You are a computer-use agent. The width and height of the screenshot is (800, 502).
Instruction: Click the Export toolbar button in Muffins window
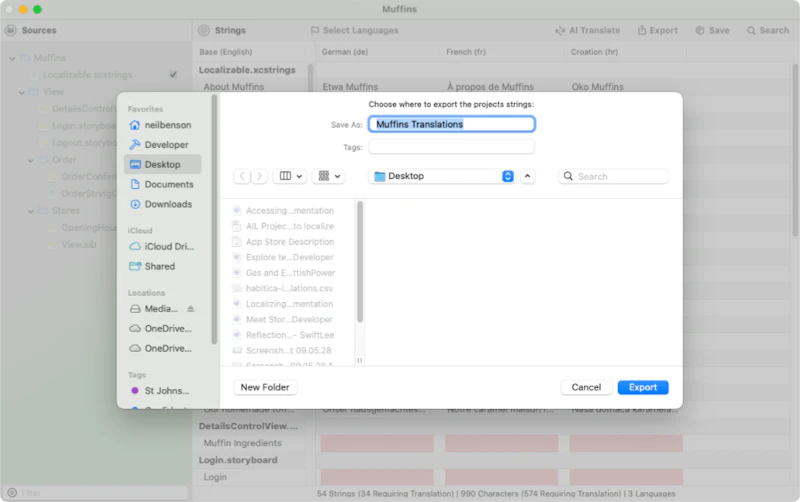pyautogui.click(x=658, y=30)
